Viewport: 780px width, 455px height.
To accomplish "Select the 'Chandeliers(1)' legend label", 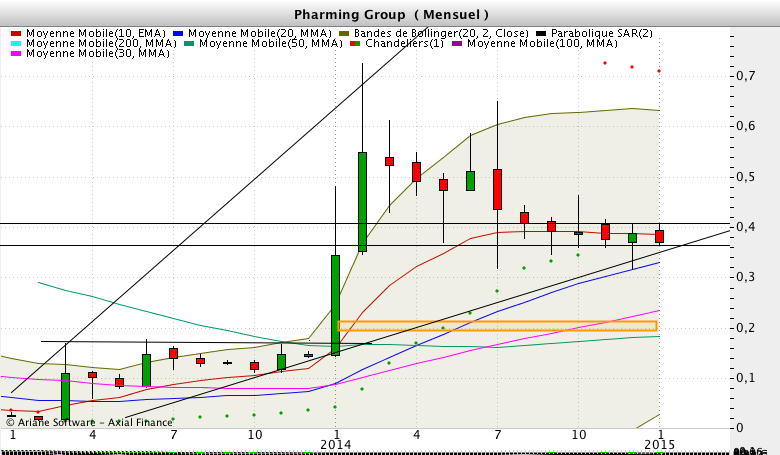I will point(404,43).
